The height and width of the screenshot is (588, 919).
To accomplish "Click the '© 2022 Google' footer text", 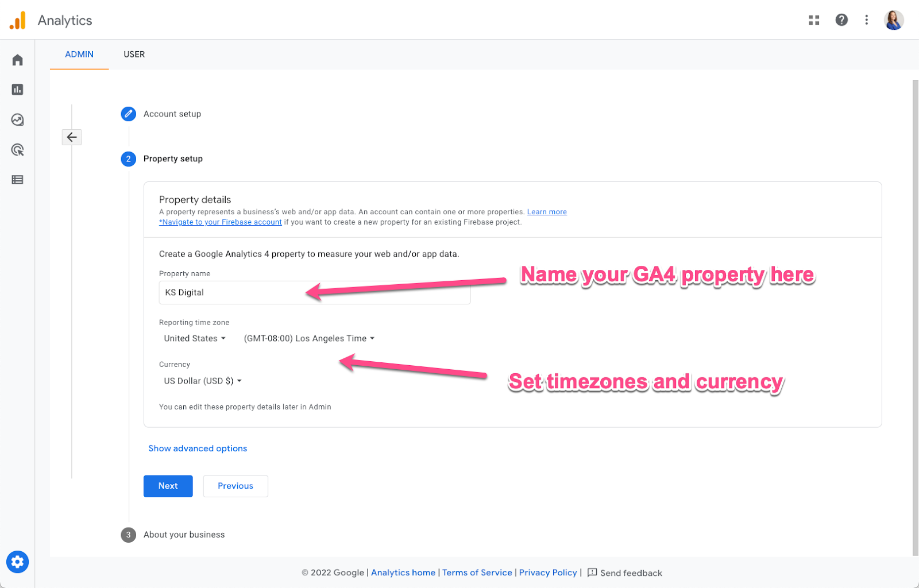I will (333, 572).
